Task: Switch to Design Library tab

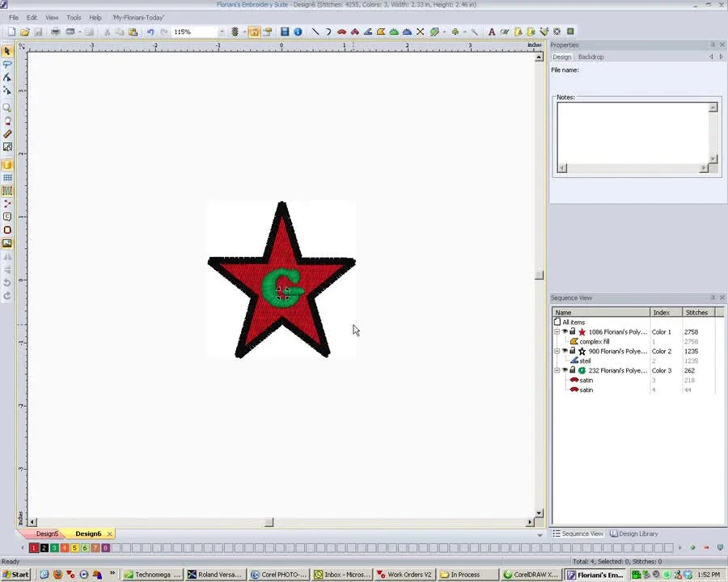Action: pos(634,533)
